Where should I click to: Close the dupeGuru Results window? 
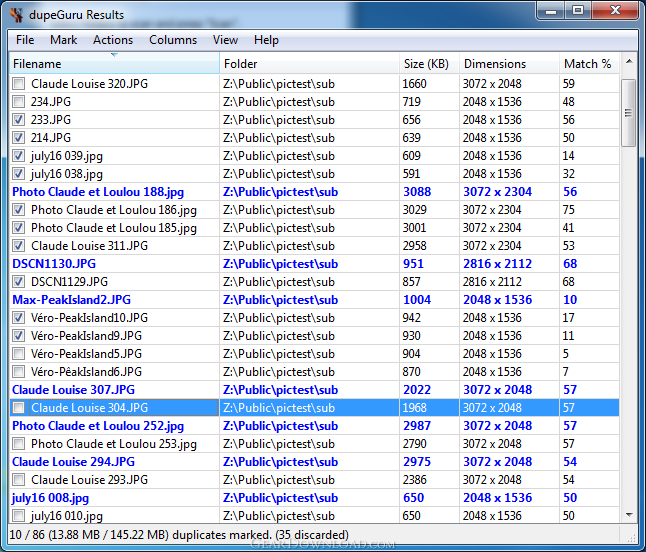[x=616, y=11]
